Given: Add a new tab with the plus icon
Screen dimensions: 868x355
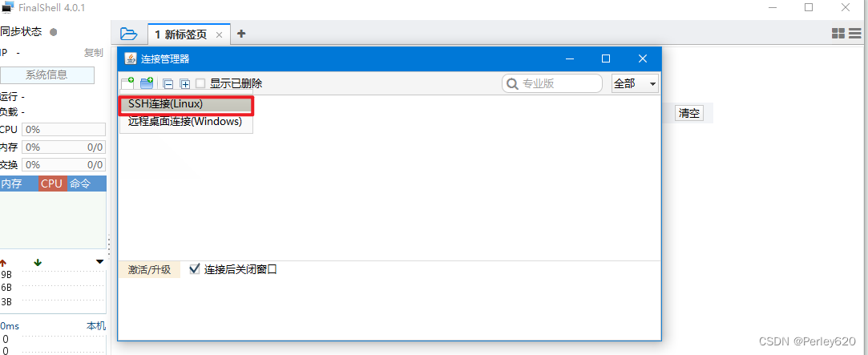Looking at the screenshot, I should 240,33.
